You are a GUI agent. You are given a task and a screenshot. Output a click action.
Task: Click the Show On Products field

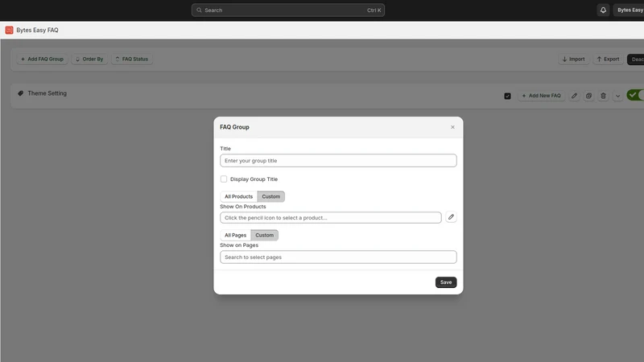click(x=331, y=217)
